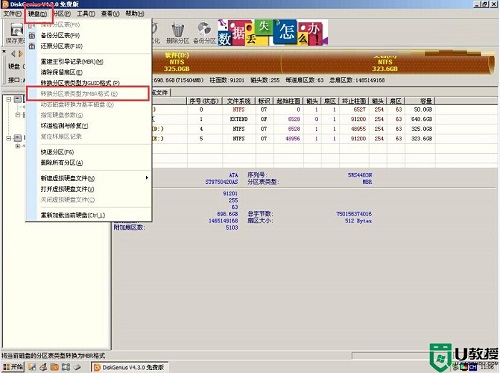The width and height of the screenshot is (500, 373).
Task: Sort by 起始柱面 column header
Action: [x=288, y=101]
